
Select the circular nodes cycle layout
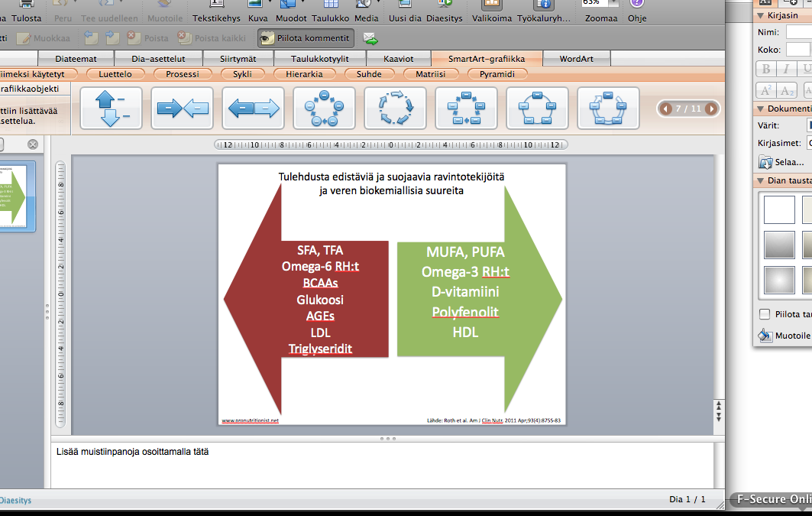click(324, 109)
